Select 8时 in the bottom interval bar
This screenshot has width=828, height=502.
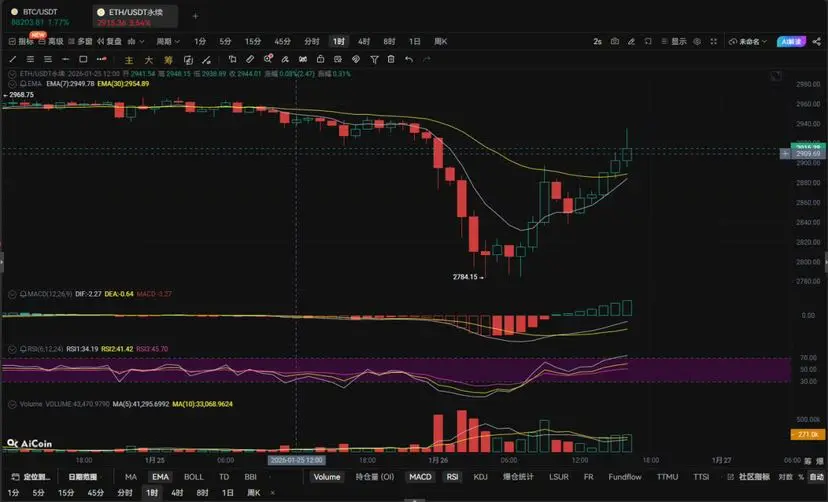coord(202,492)
